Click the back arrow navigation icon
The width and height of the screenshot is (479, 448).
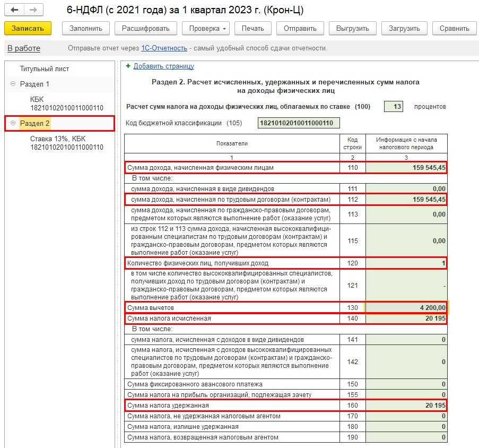(x=15, y=10)
